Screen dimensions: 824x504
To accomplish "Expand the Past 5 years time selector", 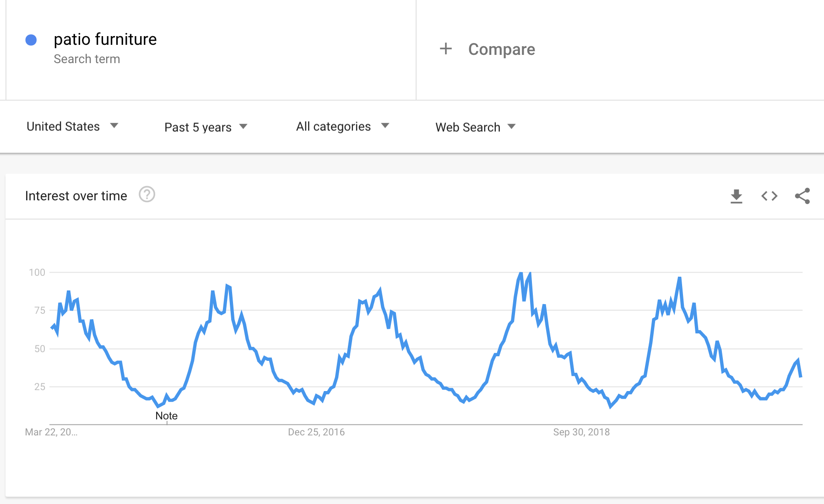I will 206,127.
